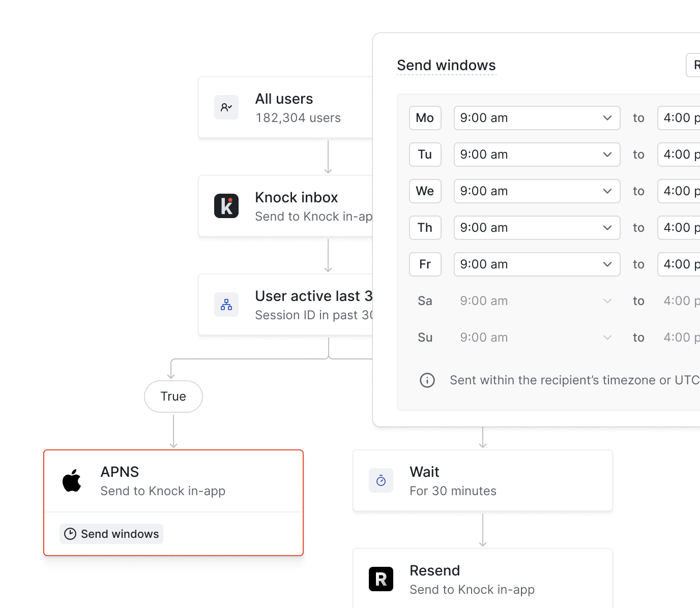Open the Friday start time dropdown

click(537, 264)
